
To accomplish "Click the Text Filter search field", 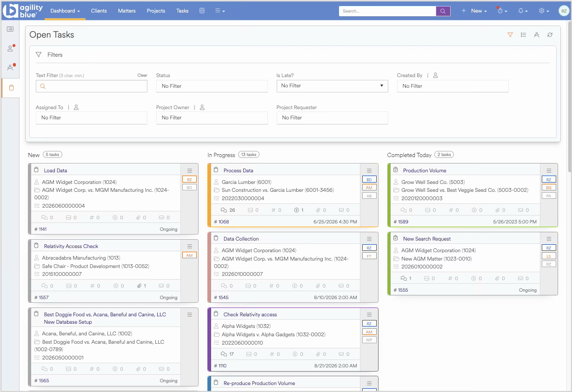I will [92, 86].
